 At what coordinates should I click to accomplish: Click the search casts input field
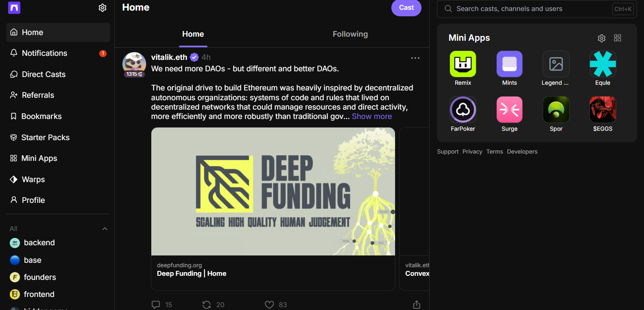[x=529, y=9]
